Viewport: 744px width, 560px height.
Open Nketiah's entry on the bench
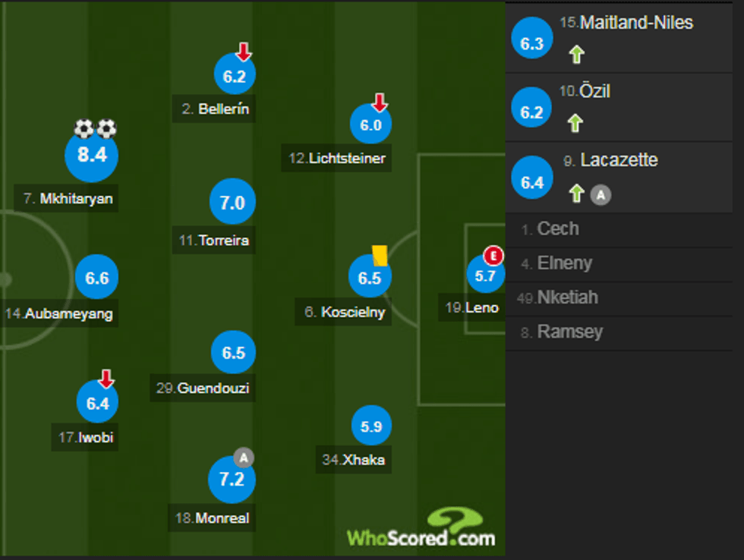(x=566, y=297)
